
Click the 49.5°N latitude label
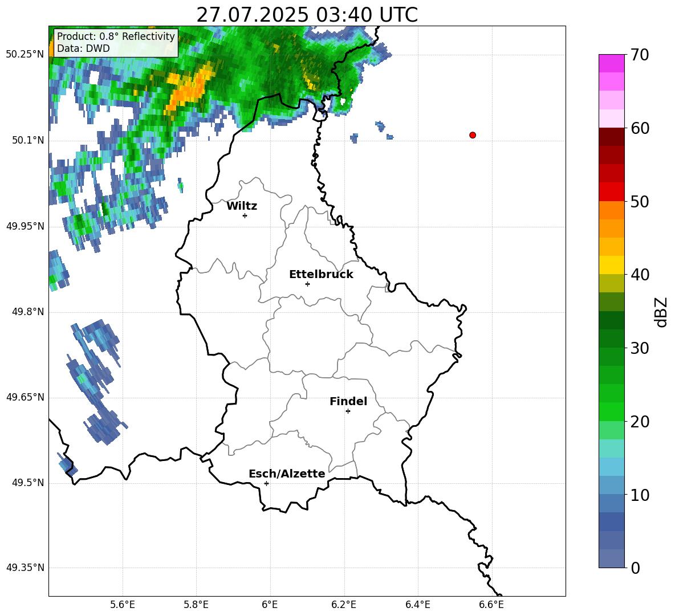coord(28,483)
